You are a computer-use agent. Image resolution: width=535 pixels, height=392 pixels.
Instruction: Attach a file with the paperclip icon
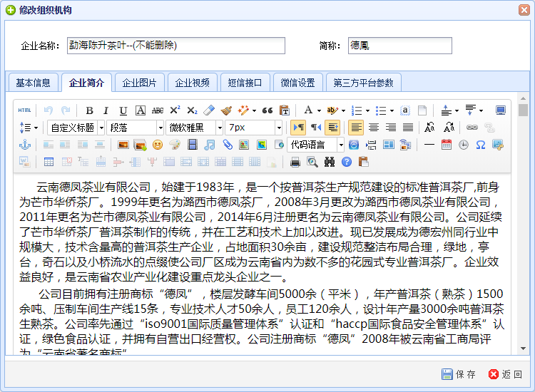point(228,145)
